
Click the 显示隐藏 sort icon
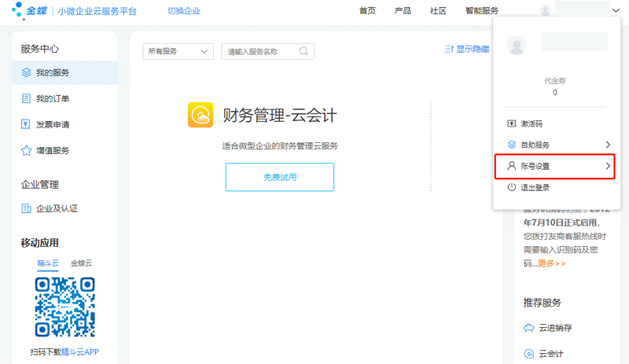[x=449, y=49]
